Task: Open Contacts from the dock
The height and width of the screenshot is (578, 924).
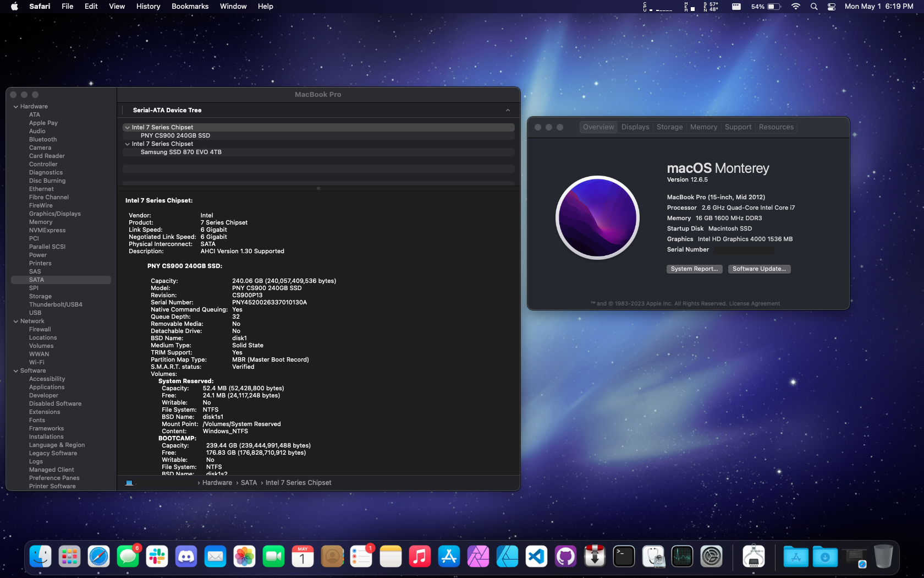Action: (x=332, y=557)
